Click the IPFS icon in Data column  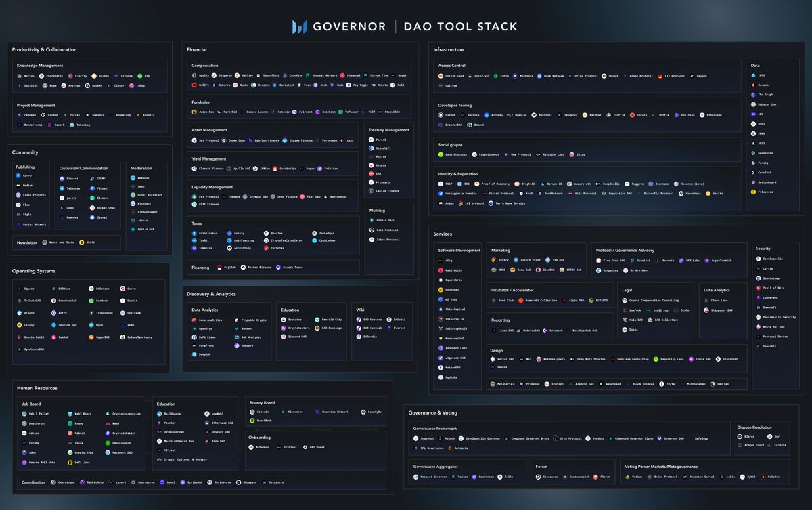[x=752, y=75]
